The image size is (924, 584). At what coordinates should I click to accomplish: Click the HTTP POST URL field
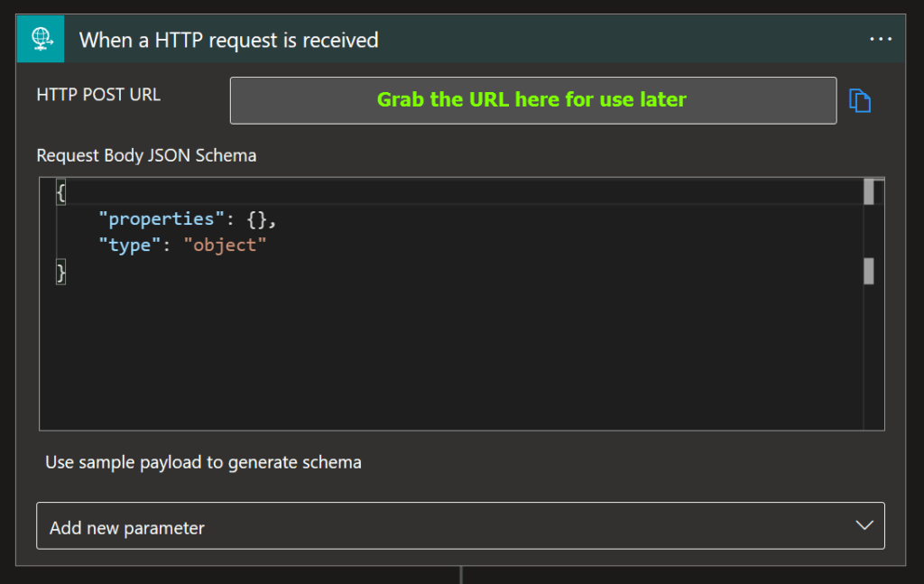click(x=532, y=100)
